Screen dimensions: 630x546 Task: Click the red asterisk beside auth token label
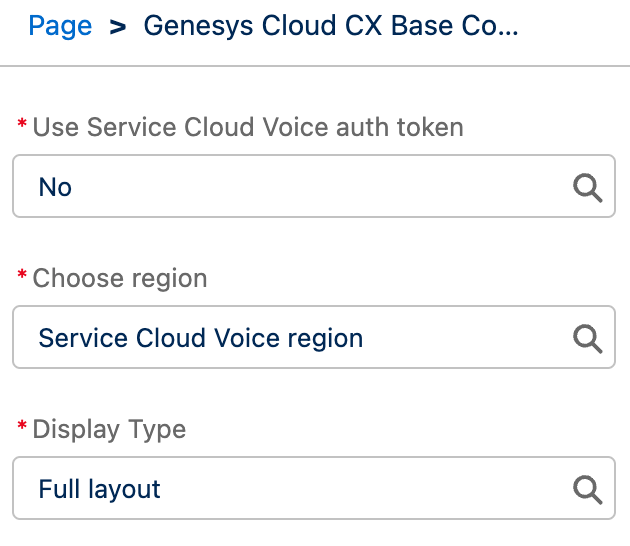tap(22, 123)
